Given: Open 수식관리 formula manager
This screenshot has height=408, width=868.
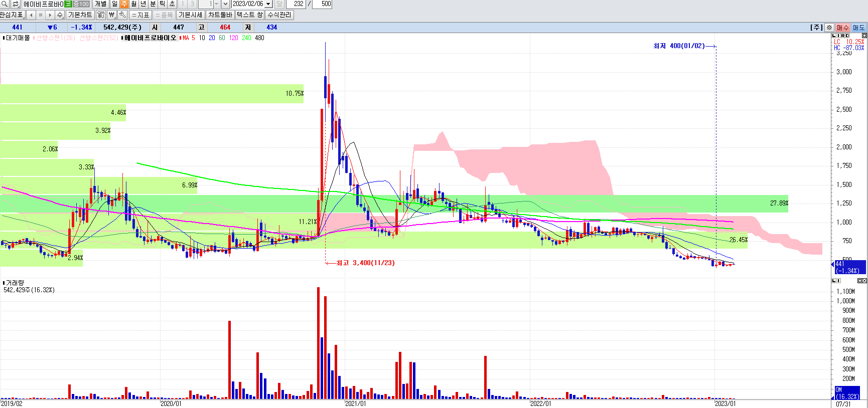Looking at the screenshot, I should 279,15.
